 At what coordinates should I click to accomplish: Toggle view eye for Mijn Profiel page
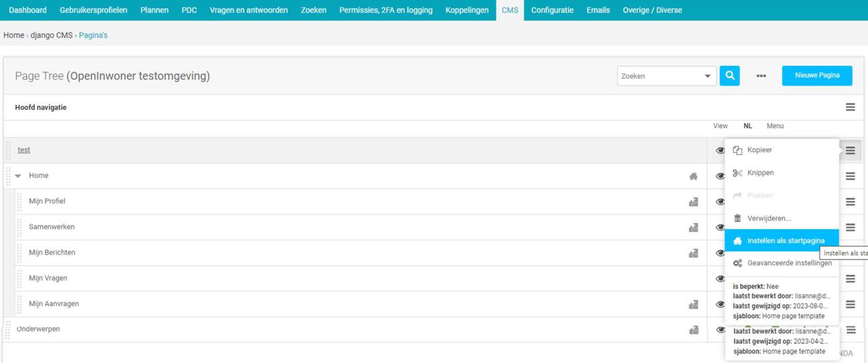click(x=720, y=202)
